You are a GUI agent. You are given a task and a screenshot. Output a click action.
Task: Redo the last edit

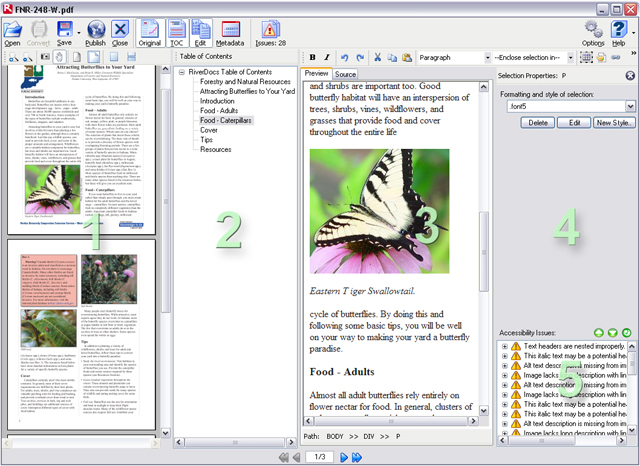(x=360, y=58)
